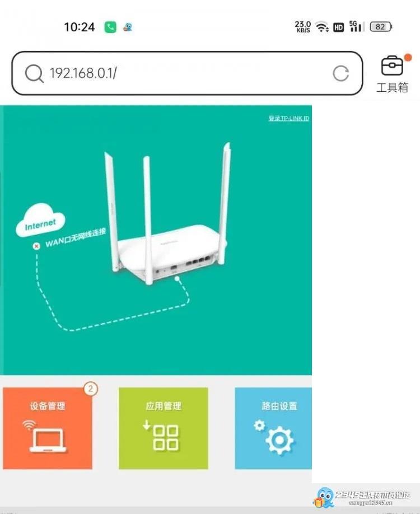This screenshot has height=514, width=420.
Task: Click the orange notification dot on 工具箱
Action: click(x=408, y=58)
